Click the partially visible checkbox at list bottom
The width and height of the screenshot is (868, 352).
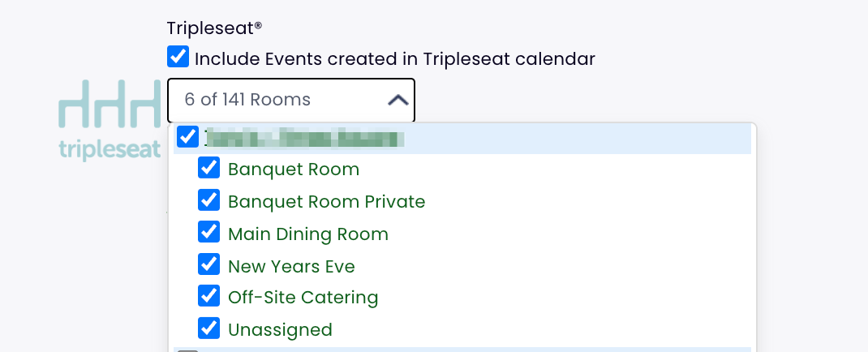(187, 350)
